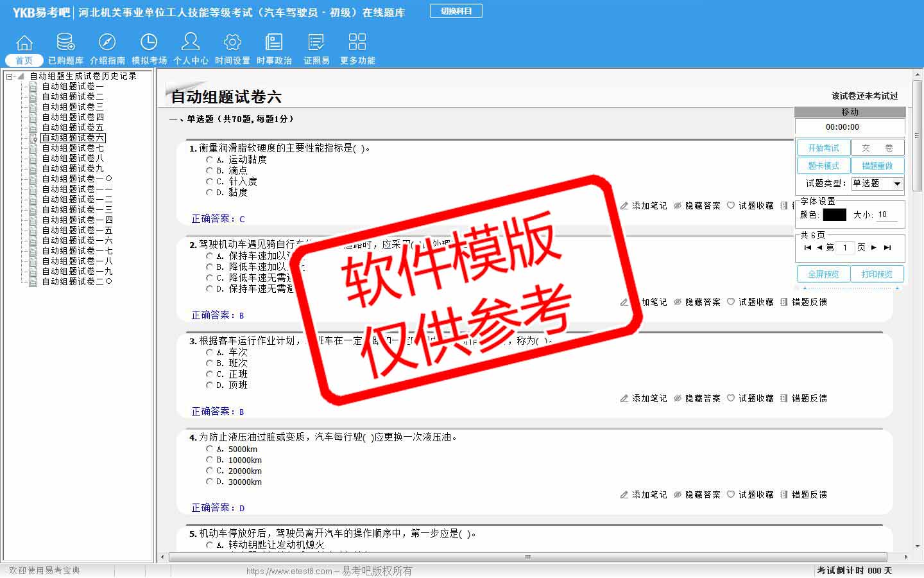Open the 时事政治 news icon
The image size is (924, 578).
coord(274,42)
